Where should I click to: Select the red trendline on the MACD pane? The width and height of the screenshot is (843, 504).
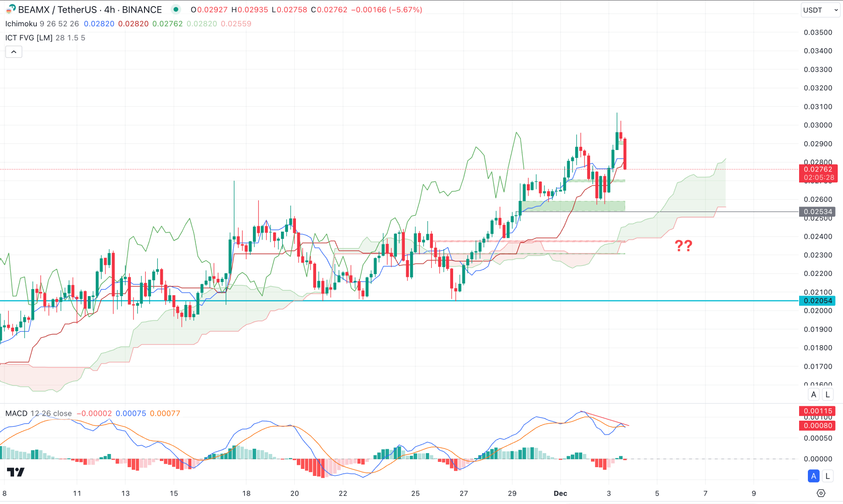pos(605,418)
